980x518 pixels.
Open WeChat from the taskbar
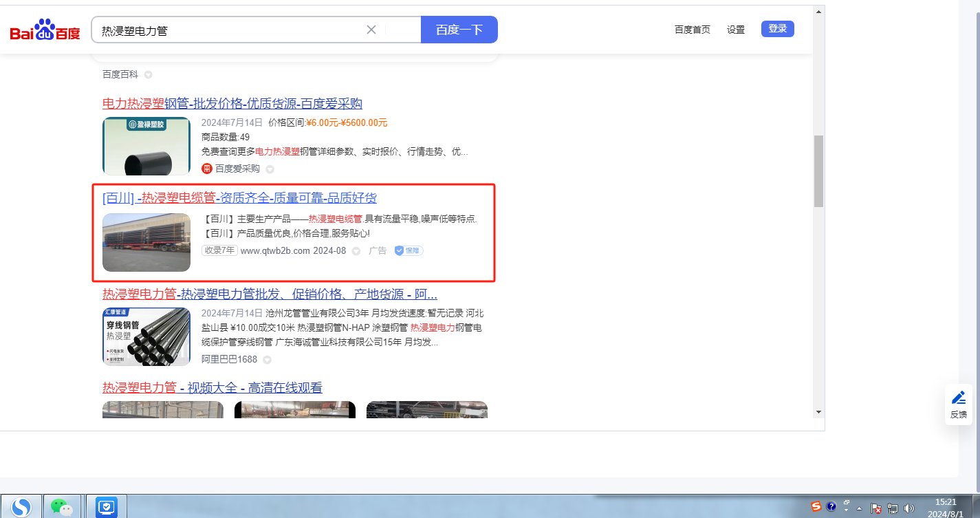62,508
